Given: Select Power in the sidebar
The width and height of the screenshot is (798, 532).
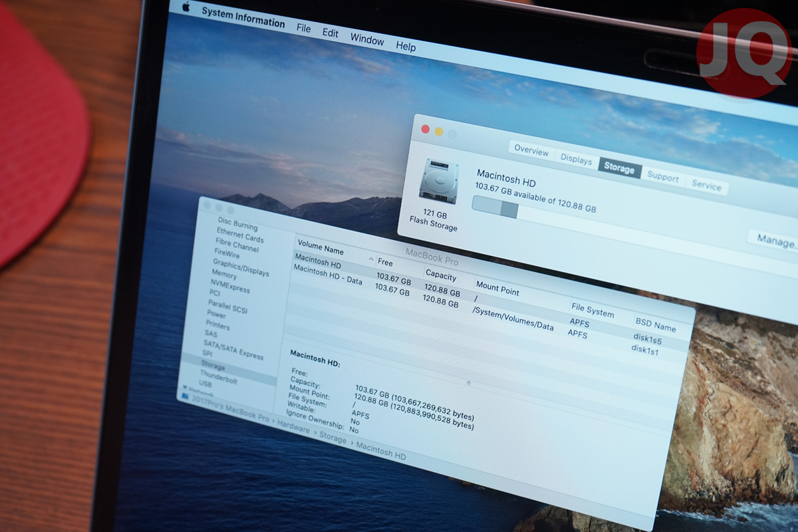Looking at the screenshot, I should tap(216, 314).
